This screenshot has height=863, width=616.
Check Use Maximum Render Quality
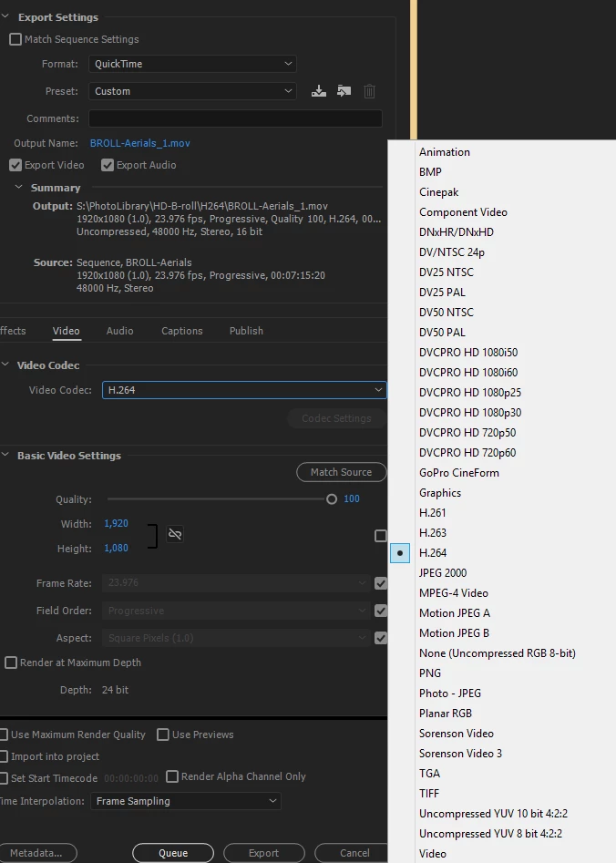click(x=4, y=735)
